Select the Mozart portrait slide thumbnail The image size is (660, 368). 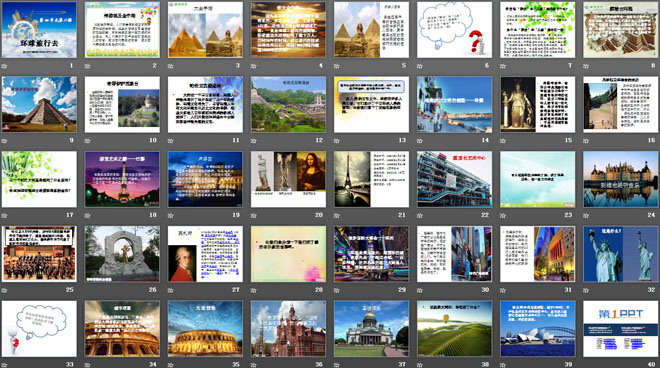[205, 254]
